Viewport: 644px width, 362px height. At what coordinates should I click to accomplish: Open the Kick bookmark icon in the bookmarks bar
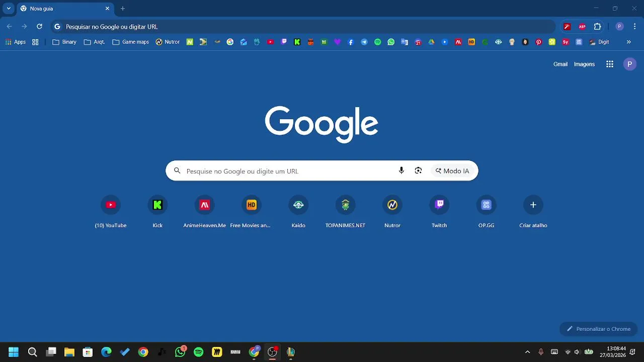(297, 42)
